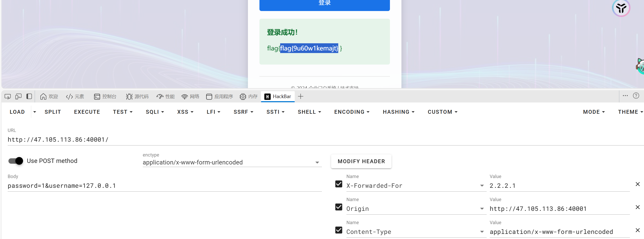The width and height of the screenshot is (644, 239).
Task: Open the enctype dropdown
Action: [x=317, y=162]
